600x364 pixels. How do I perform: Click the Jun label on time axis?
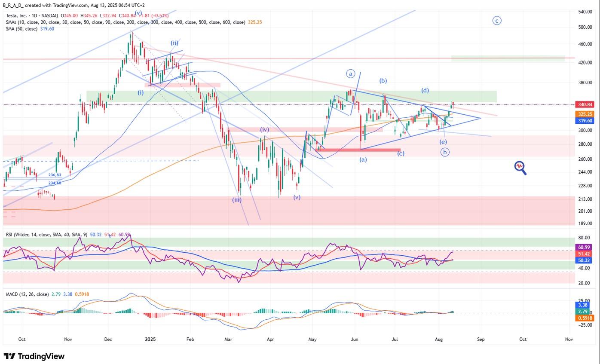coord(355,339)
